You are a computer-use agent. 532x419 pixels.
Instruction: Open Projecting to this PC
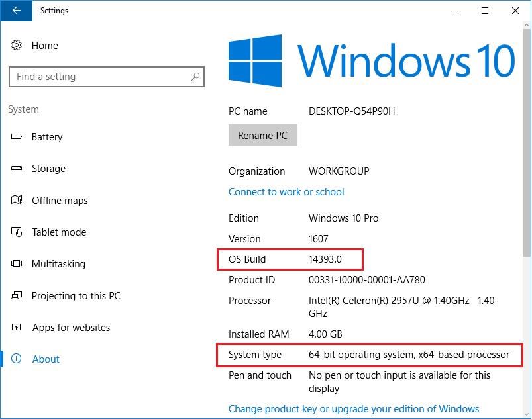pos(76,296)
